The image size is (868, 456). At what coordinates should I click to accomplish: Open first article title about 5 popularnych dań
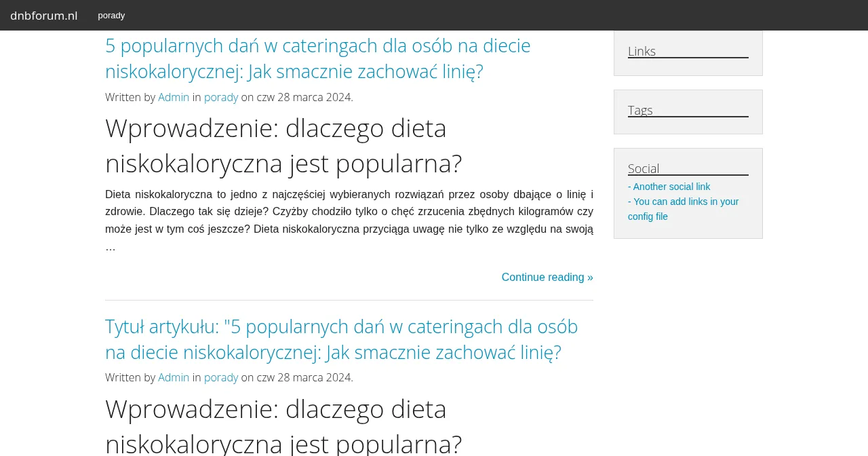pyautogui.click(x=318, y=58)
